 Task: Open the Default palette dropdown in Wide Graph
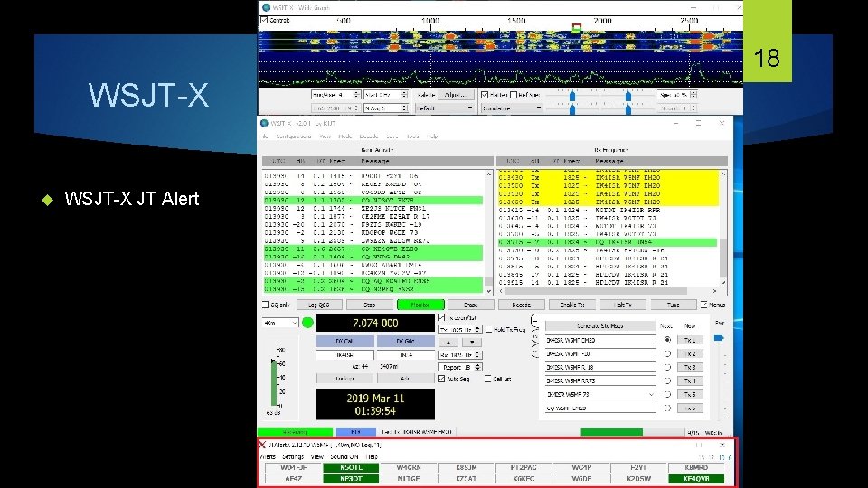[446, 108]
